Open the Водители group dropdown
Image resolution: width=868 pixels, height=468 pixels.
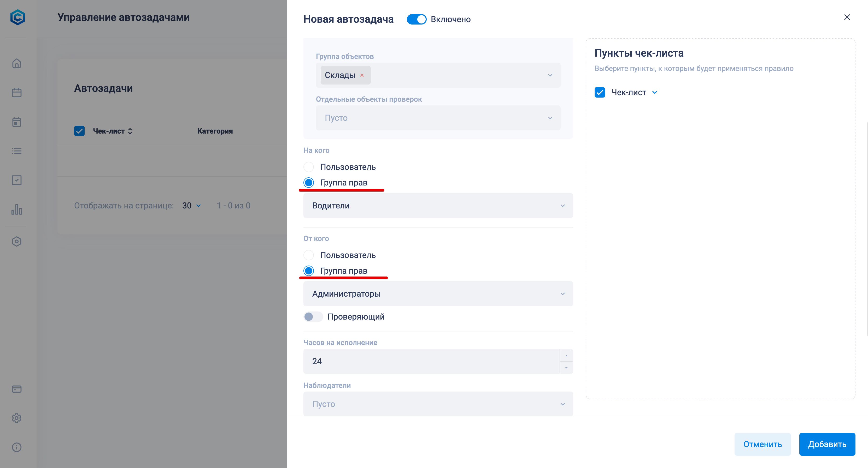438,205
